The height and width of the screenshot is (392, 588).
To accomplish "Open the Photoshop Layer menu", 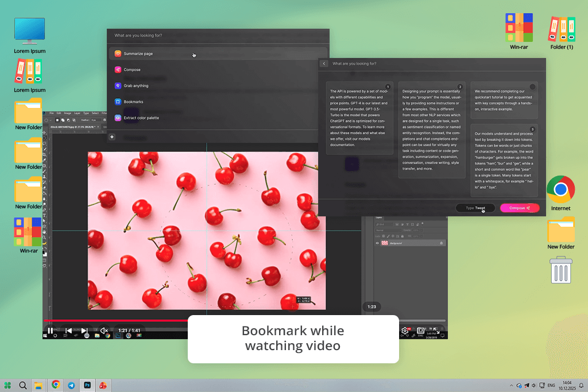I will coord(77,113).
